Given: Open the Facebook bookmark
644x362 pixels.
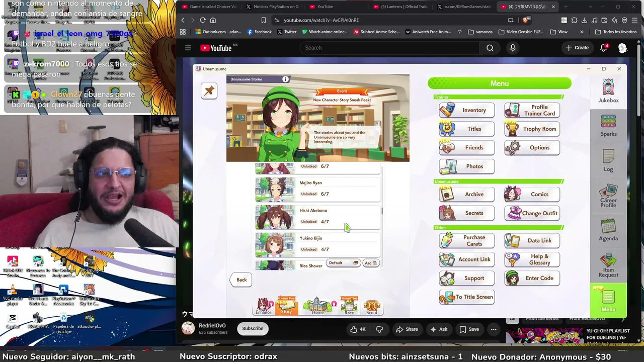Looking at the screenshot, I should [259, 32].
